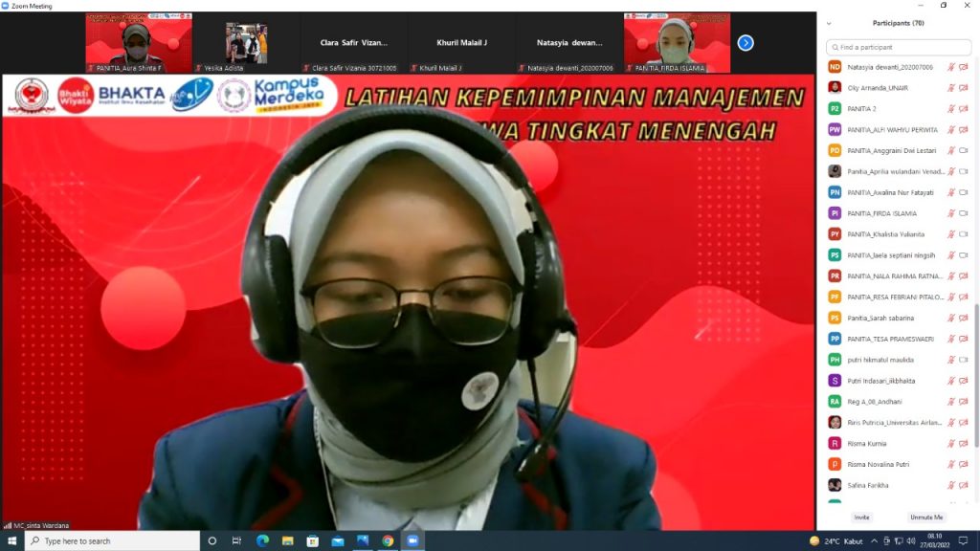Show next video thumbnails with blue arrow
This screenshot has width=980, height=551.
point(745,43)
